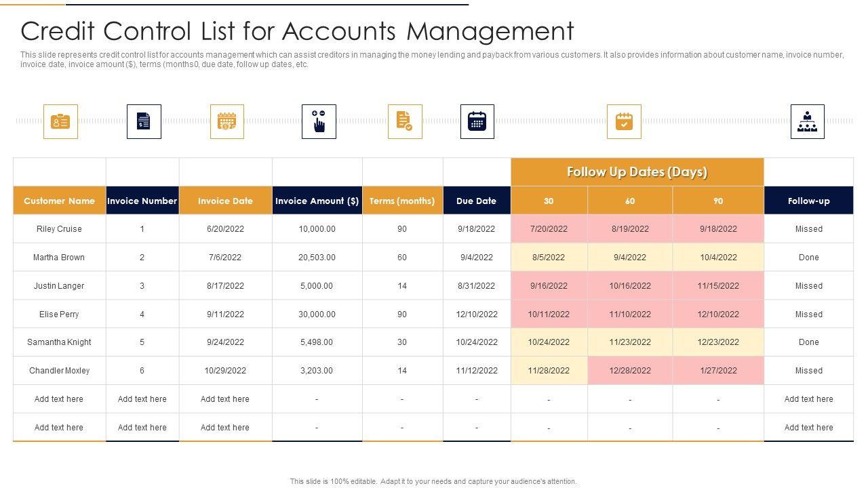Viewport: 868px width, 488px height.
Task: Select the Due Date column header
Action: [476, 201]
